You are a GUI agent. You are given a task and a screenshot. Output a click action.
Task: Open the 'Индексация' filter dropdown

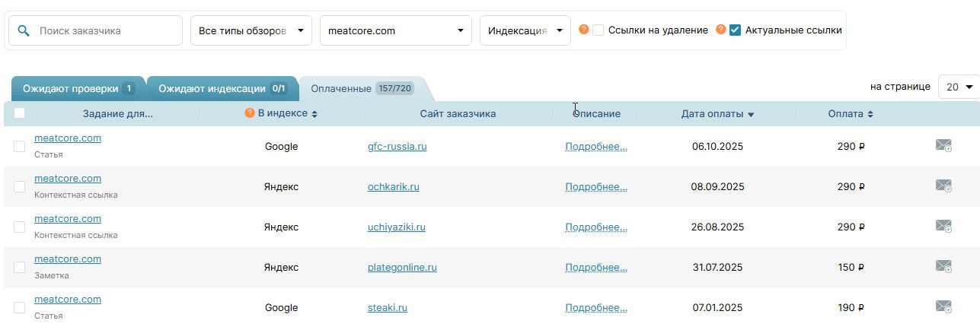[x=525, y=30]
